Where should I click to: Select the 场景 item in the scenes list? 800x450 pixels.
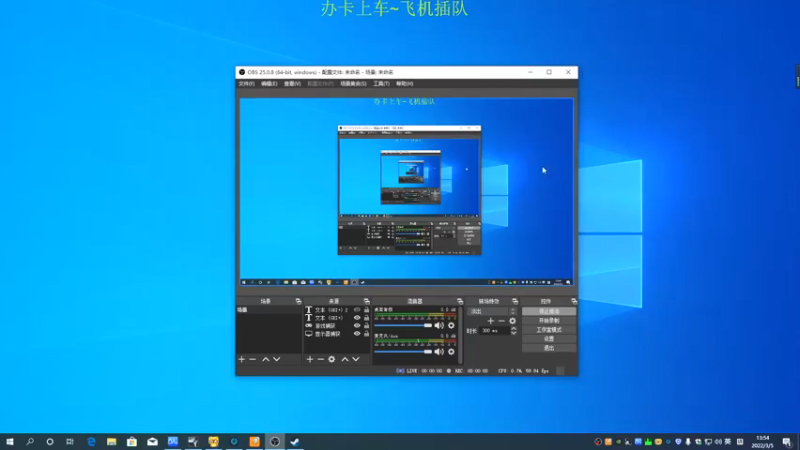(x=268, y=310)
